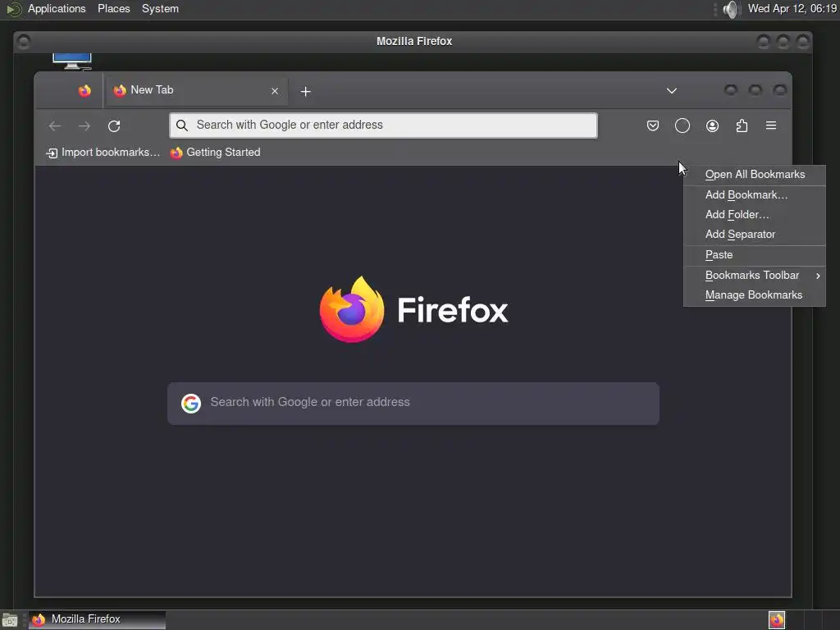Click the center page search box
The width and height of the screenshot is (840, 630).
(x=413, y=404)
